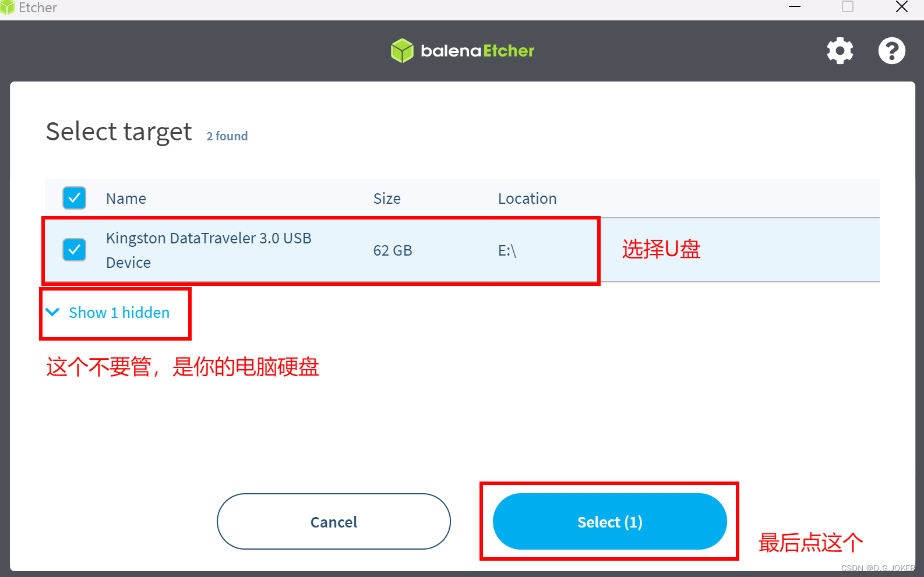924x577 pixels.
Task: Click the Cancel button
Action: coord(334,521)
